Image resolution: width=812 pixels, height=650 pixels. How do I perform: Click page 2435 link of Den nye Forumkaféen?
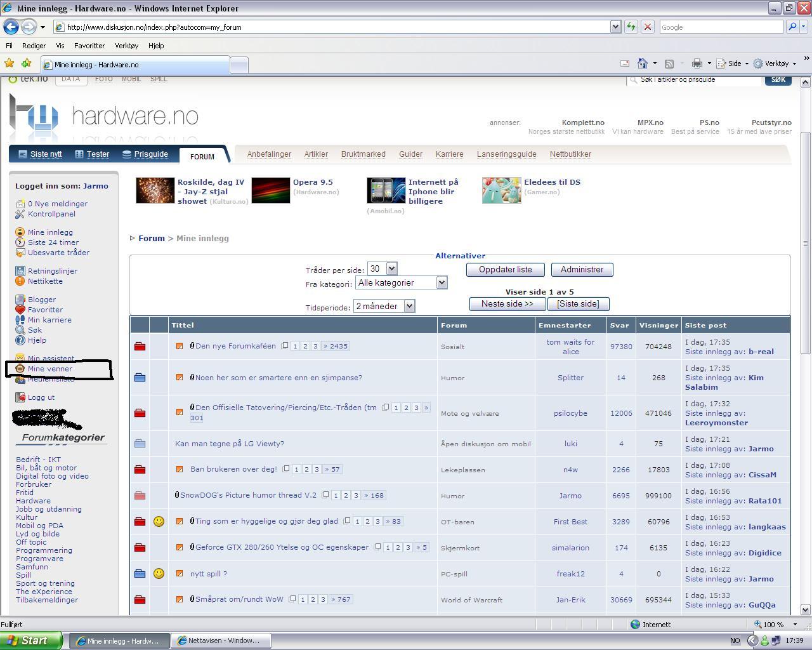(336, 346)
